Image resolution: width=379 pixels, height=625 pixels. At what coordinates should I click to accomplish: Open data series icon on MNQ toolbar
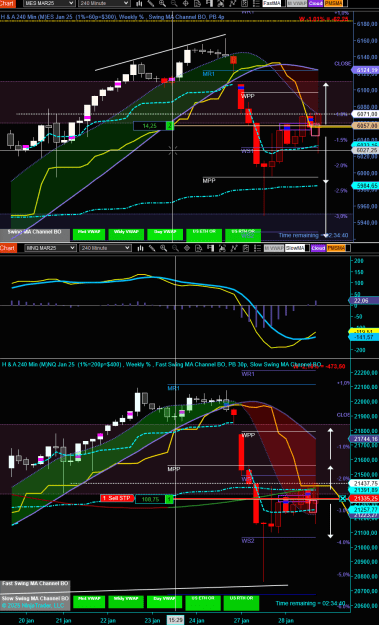click(x=222, y=248)
